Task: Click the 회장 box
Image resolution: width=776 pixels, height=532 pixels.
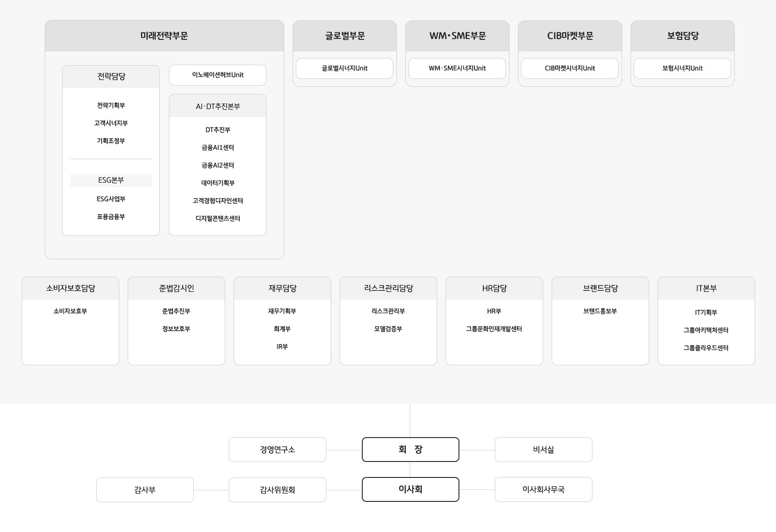Action: click(410, 450)
